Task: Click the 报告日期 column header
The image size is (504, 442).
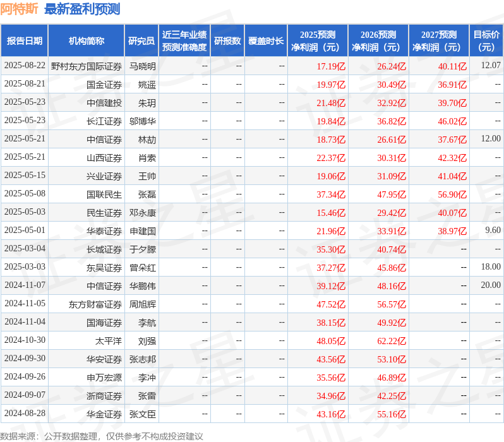Action: pyautogui.click(x=25, y=41)
